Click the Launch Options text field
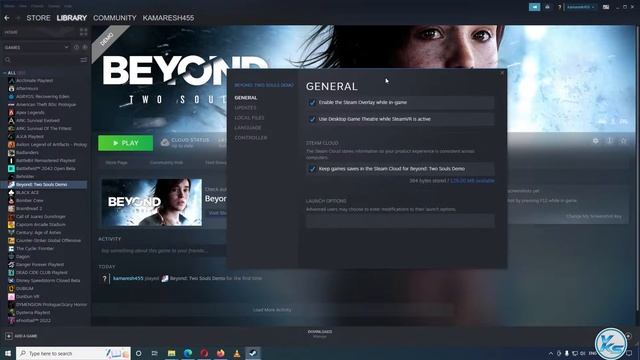Image resolution: width=640 pixels, height=360 pixels. [x=400, y=221]
